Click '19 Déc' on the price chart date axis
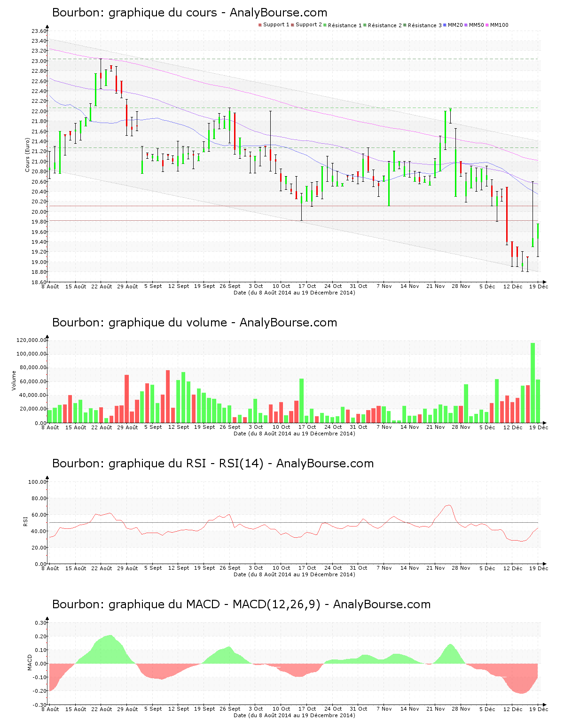564x728 pixels. click(x=539, y=286)
